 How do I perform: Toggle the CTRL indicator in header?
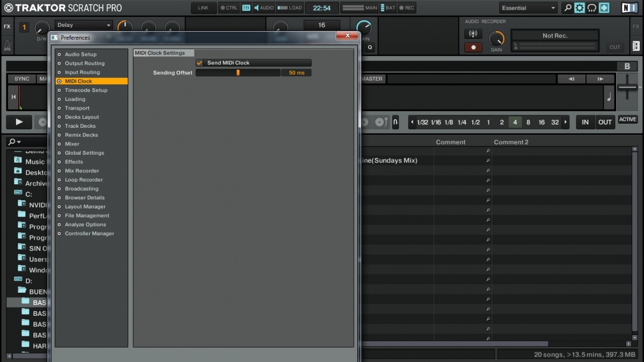coord(229,8)
